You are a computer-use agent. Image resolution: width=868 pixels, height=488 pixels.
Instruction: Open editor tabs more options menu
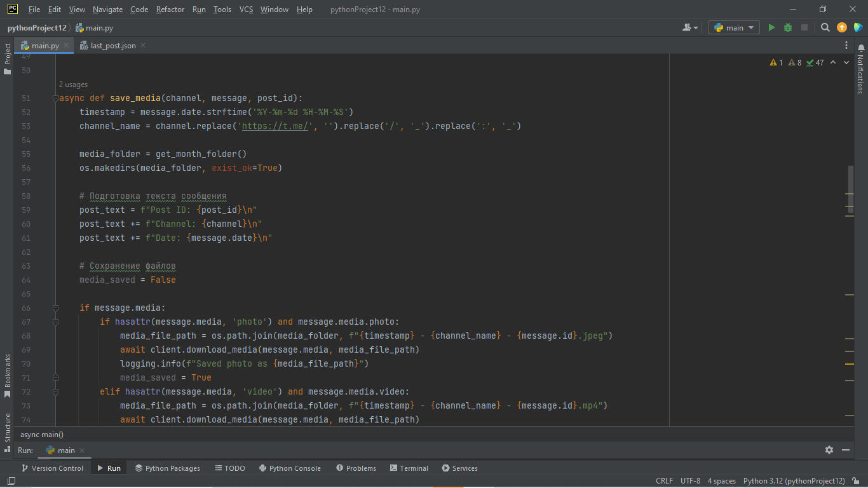(846, 46)
